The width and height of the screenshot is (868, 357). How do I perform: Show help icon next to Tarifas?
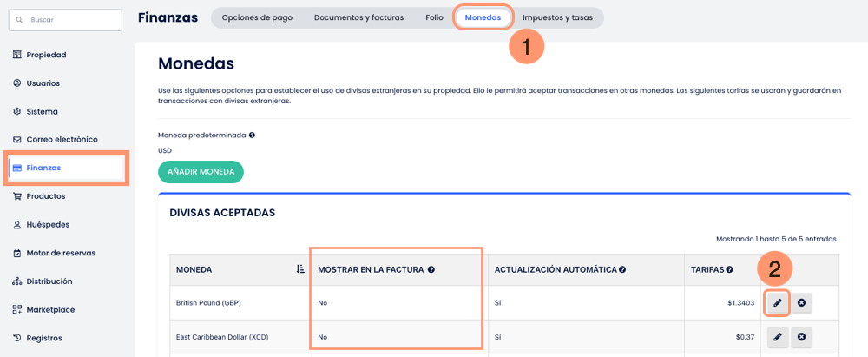tap(730, 270)
